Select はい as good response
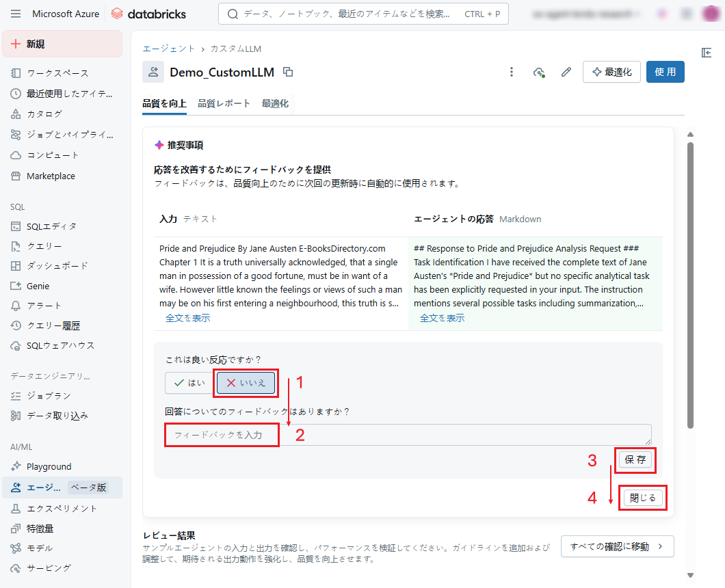Viewport: 725px width, 588px height. (189, 383)
